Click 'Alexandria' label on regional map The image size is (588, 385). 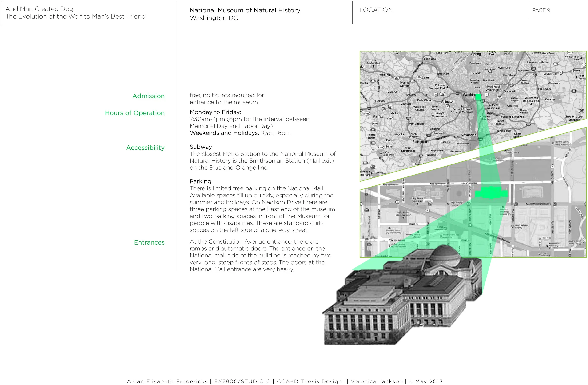(x=468, y=135)
